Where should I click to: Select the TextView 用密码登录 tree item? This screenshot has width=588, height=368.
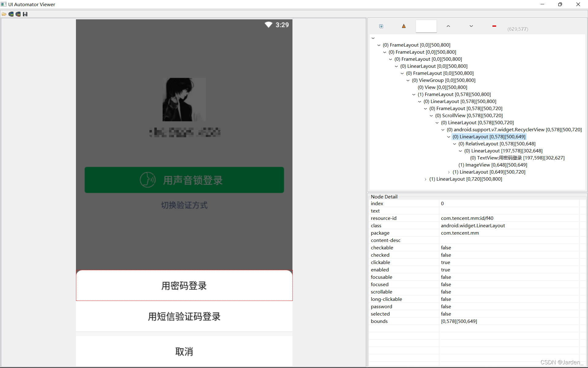517,158
